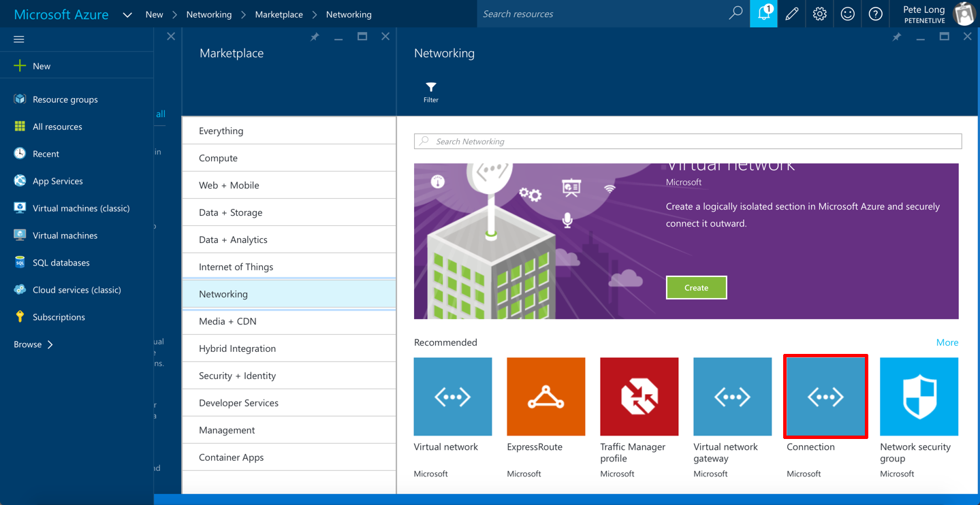Select Networking category
Viewport: 980px width, 505px height.
[x=289, y=294]
